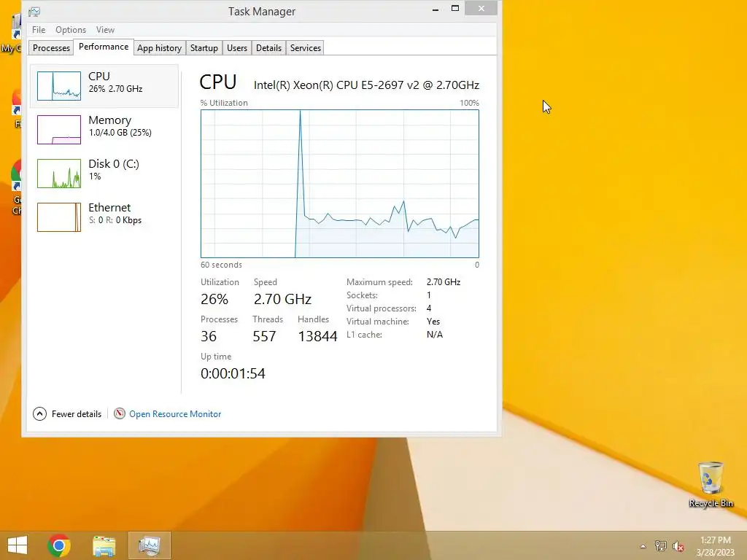Open the Options menu
Screen dimensions: 747x560
(x=71, y=29)
